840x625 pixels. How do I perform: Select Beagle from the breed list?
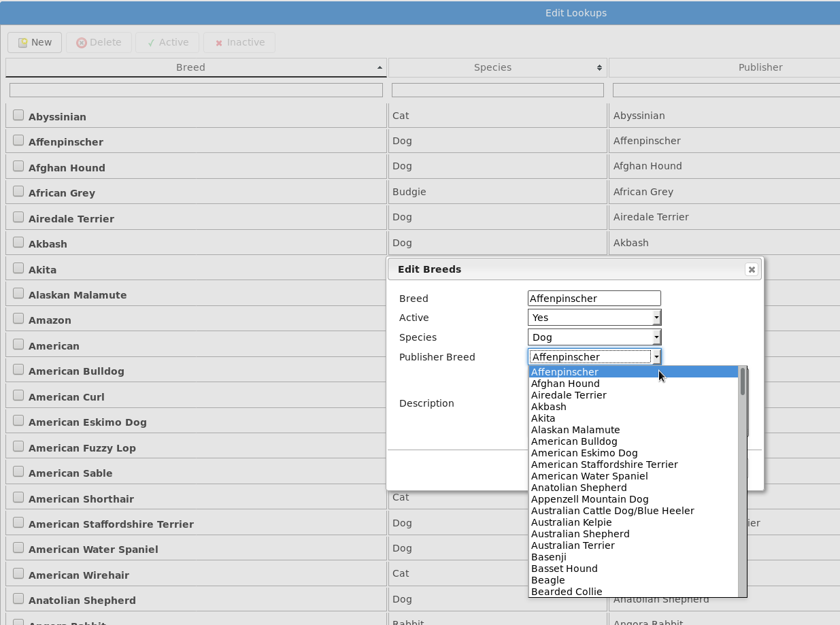click(x=548, y=579)
